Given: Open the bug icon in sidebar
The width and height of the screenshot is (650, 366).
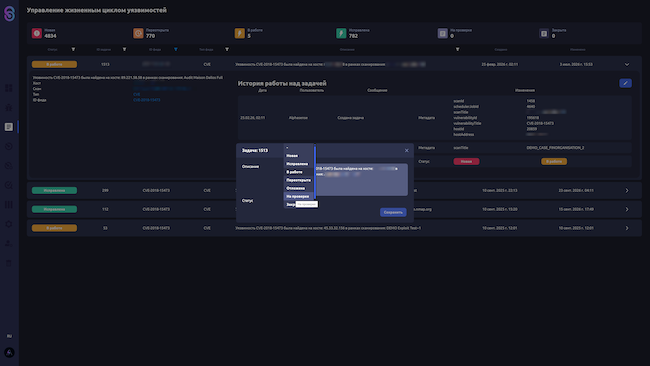Looking at the screenshot, I should tap(9, 107).
